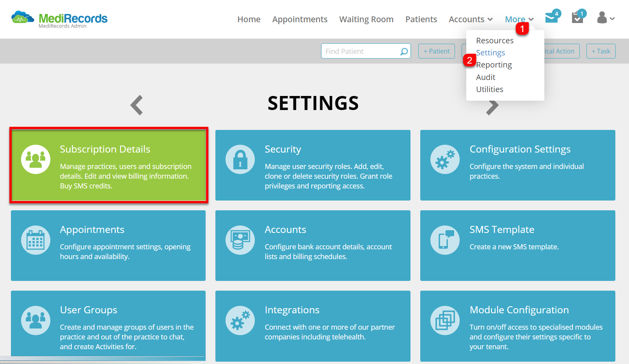Click the Subscription Details people icon

point(36,159)
